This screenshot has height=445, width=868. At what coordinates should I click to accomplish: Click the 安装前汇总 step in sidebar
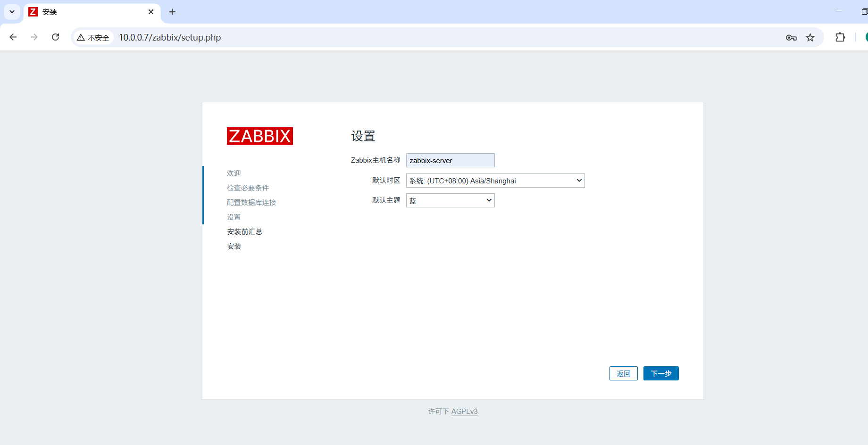tap(244, 231)
